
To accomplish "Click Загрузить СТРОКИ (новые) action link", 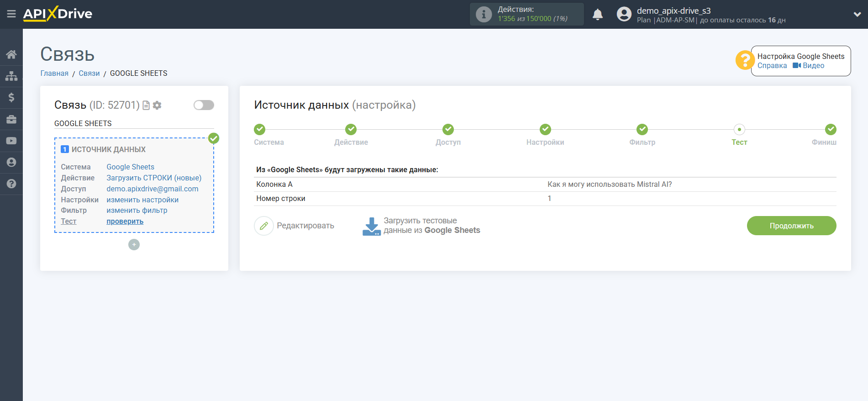I will tap(154, 178).
